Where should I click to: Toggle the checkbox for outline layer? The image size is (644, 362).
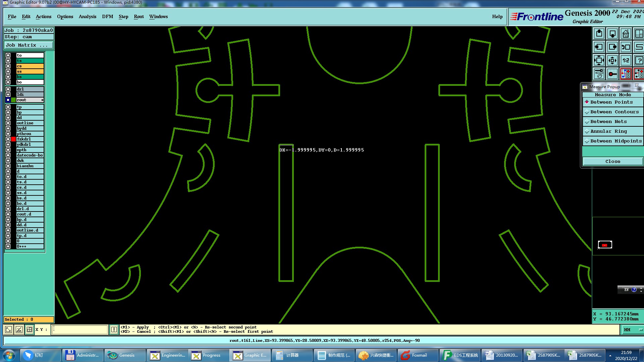[8, 123]
